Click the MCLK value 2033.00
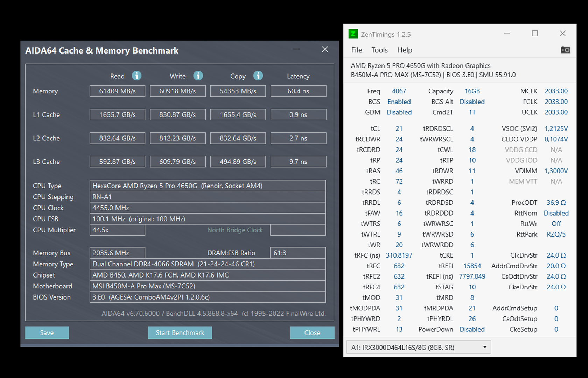 [556, 91]
